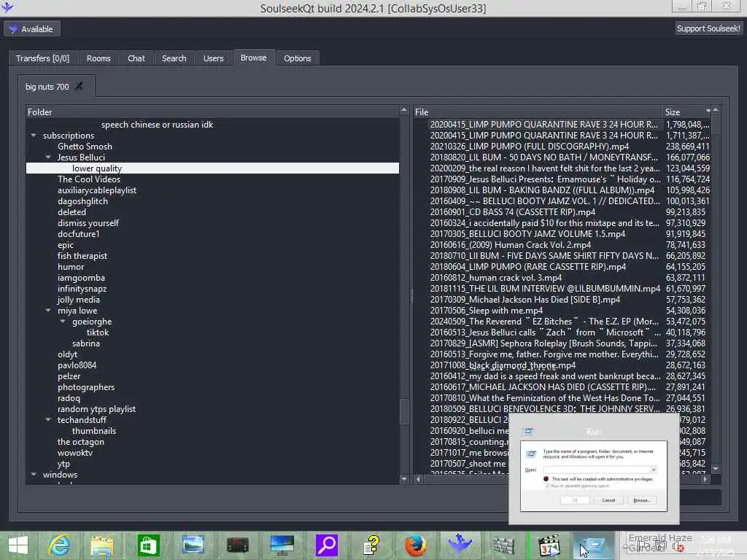Open the photo viewer taskbar icon
This screenshot has width=747, height=560.
(x=193, y=545)
